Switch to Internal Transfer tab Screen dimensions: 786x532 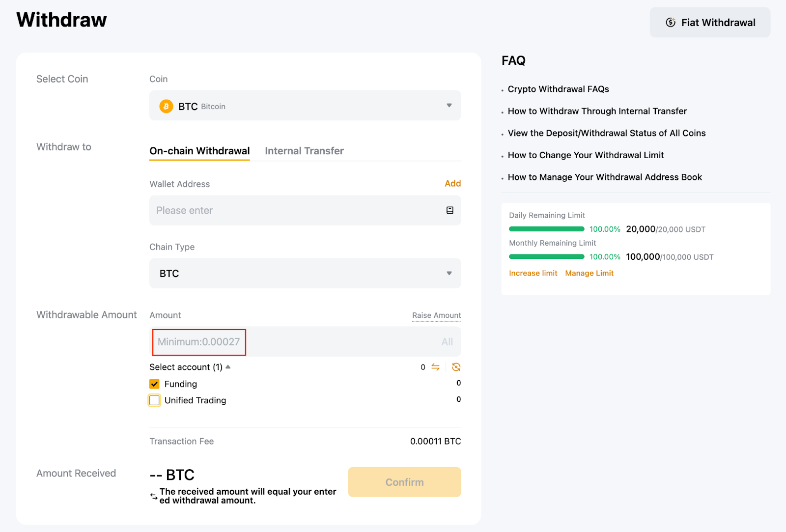304,151
